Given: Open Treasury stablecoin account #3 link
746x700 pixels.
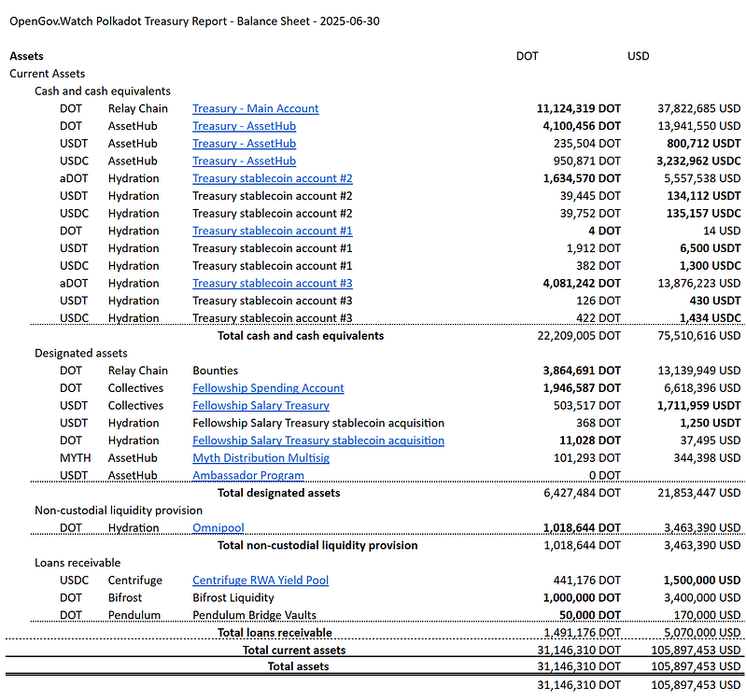Looking at the screenshot, I should pos(272,284).
